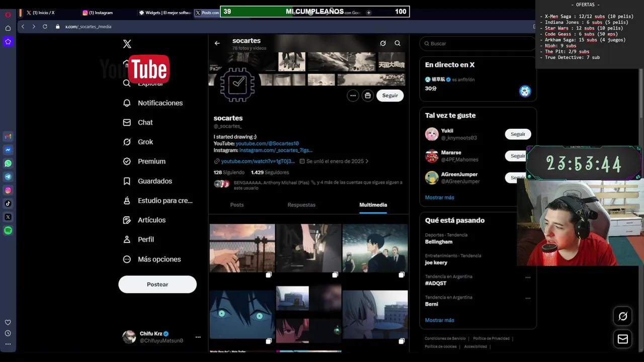Open more options for Berni trend
Viewport: 644px width, 362px height.
[528, 298]
